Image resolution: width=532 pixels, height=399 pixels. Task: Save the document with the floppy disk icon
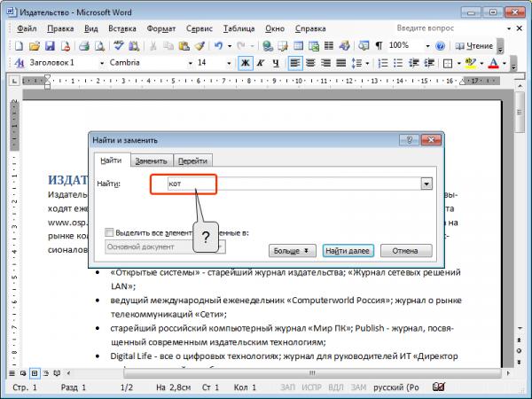pos(50,46)
